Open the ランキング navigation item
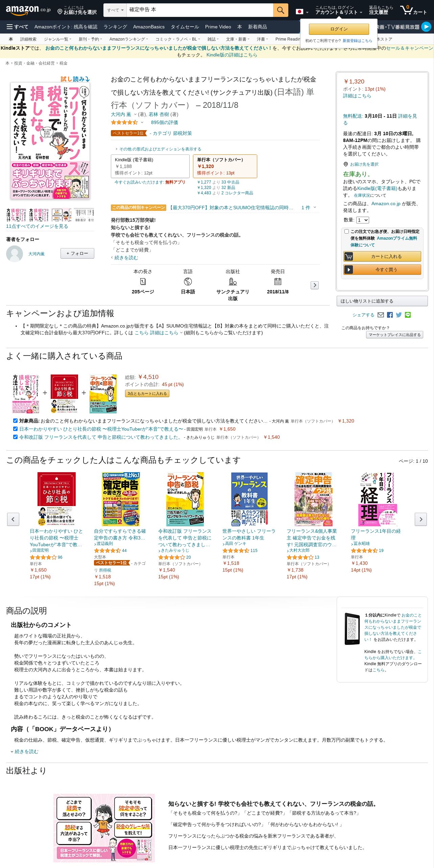Viewport: 434px width, 868px height. click(x=115, y=27)
